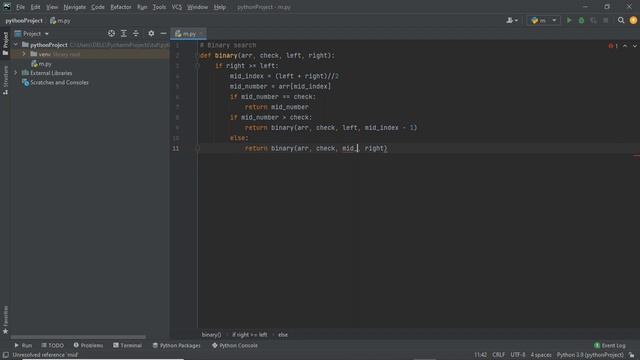Toggle the Favorites side tool tab
This screenshot has height=360, width=640.
pos(5,320)
